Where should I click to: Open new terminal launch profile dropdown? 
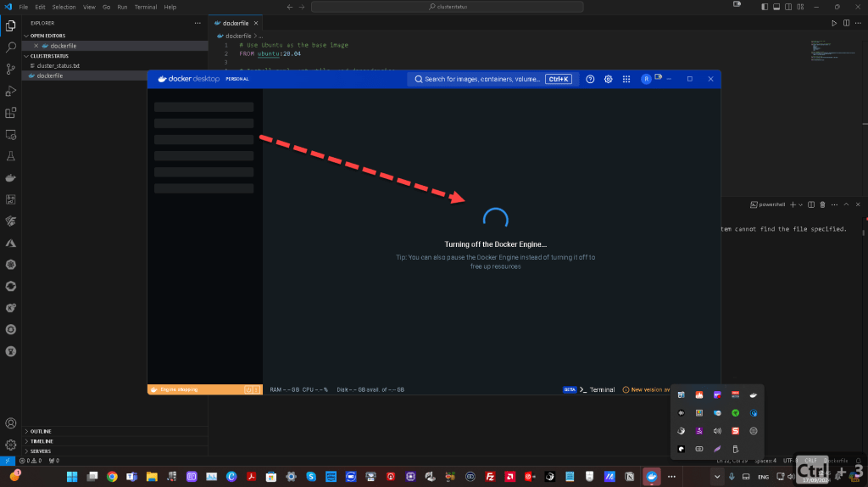(x=800, y=204)
